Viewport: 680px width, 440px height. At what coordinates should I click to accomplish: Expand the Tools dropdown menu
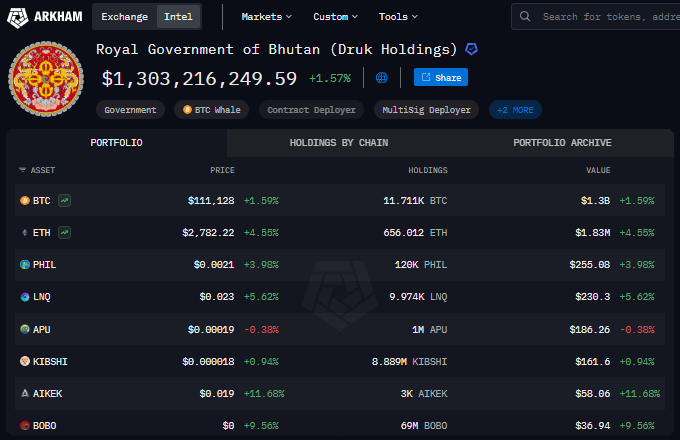click(398, 16)
